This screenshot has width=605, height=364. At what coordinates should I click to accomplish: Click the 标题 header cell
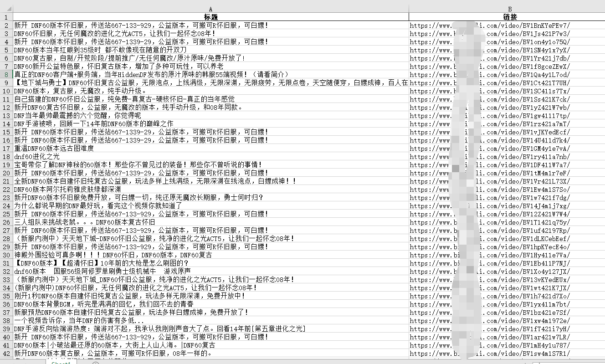pos(210,17)
